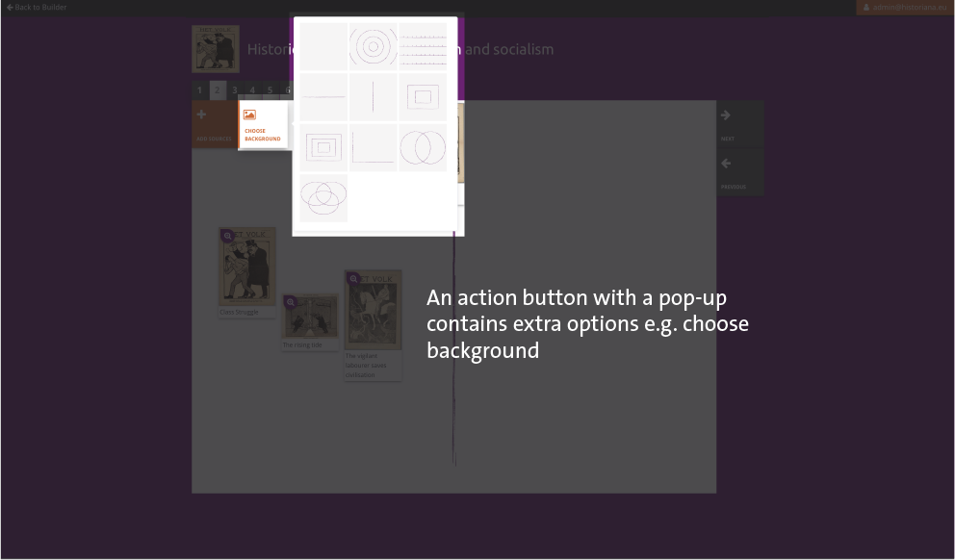Choose the two-circle Venn diagram background
955x560 pixels.
click(x=423, y=147)
